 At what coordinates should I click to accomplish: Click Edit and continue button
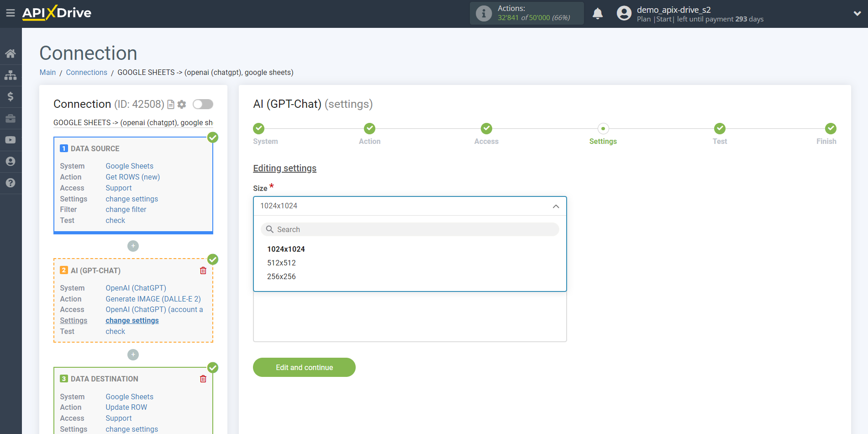coord(304,367)
